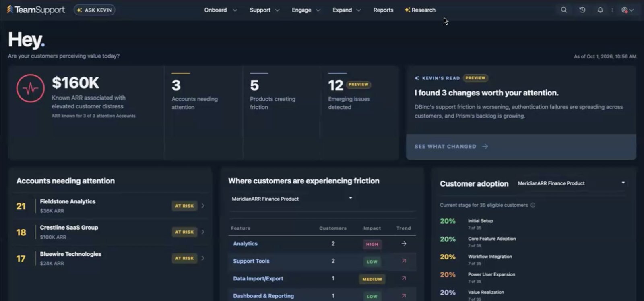Expand the Engage menu
Screen dimensions: 644x301
coord(306,10)
